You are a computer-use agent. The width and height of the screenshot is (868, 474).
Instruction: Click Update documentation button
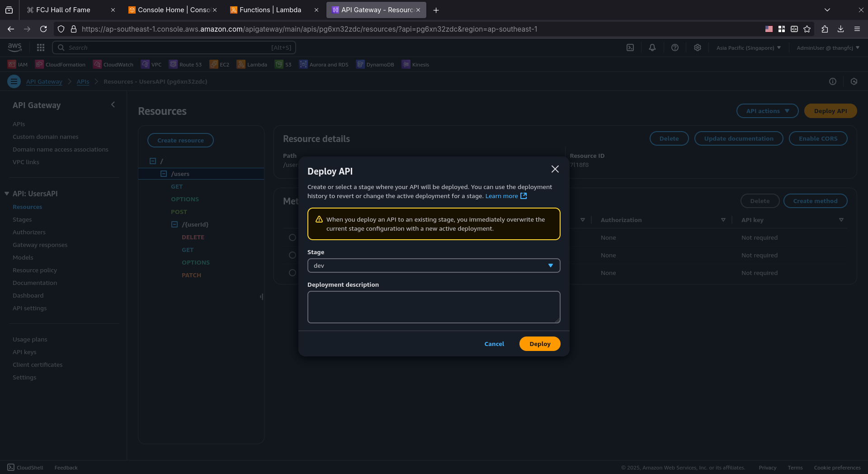(738, 138)
